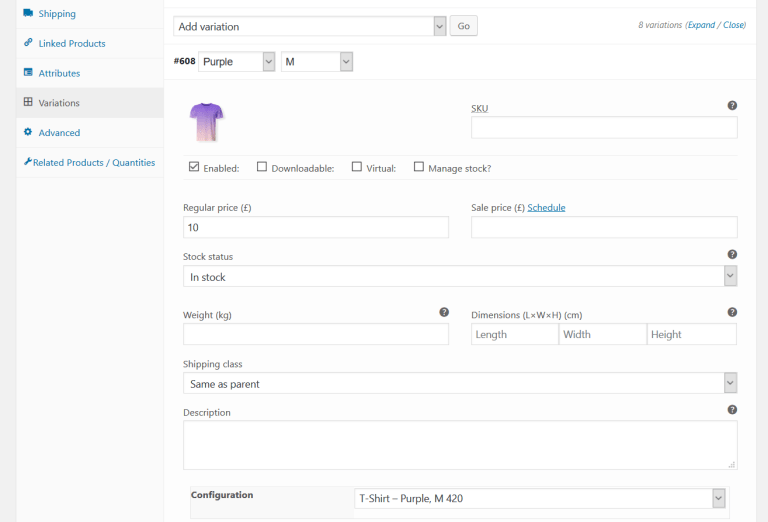Click the sale price Schedule link
Image resolution: width=768 pixels, height=522 pixels.
pos(546,208)
